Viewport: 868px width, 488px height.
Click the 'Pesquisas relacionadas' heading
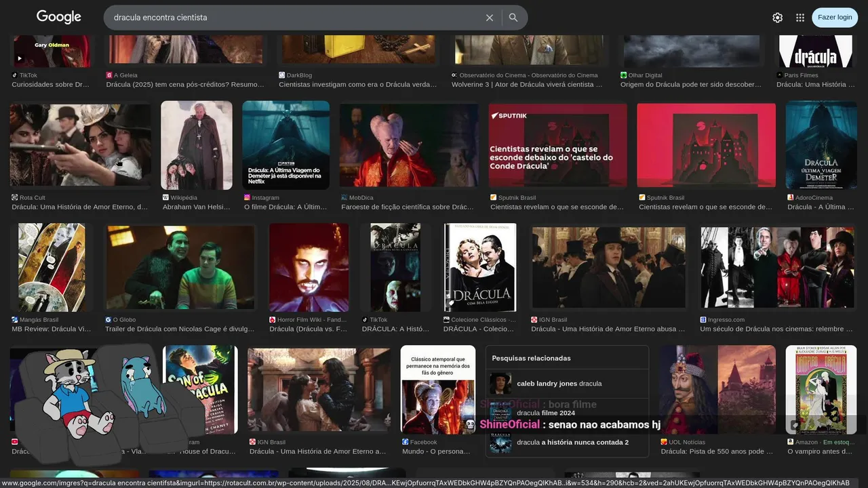[x=531, y=358]
